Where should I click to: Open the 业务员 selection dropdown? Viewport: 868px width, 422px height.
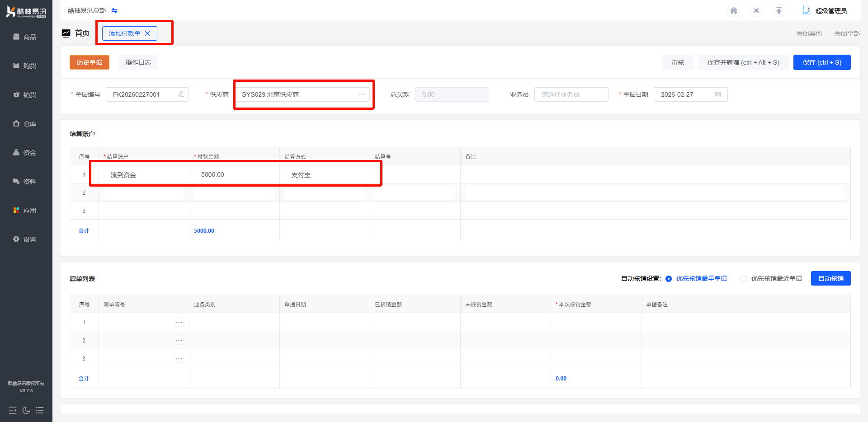coord(571,94)
